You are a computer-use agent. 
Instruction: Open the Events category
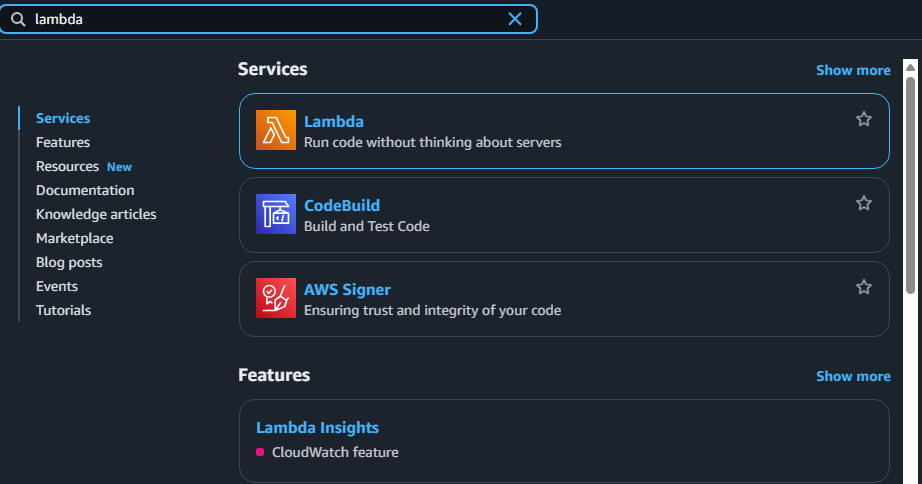57,286
